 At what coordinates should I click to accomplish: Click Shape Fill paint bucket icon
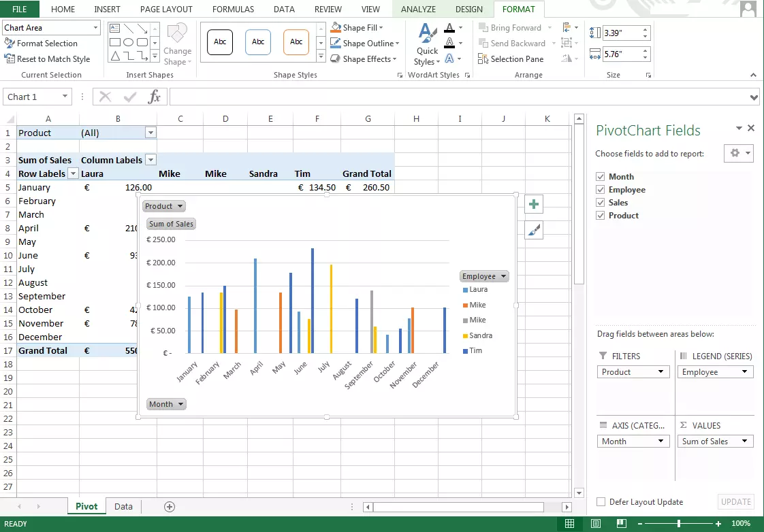(336, 27)
